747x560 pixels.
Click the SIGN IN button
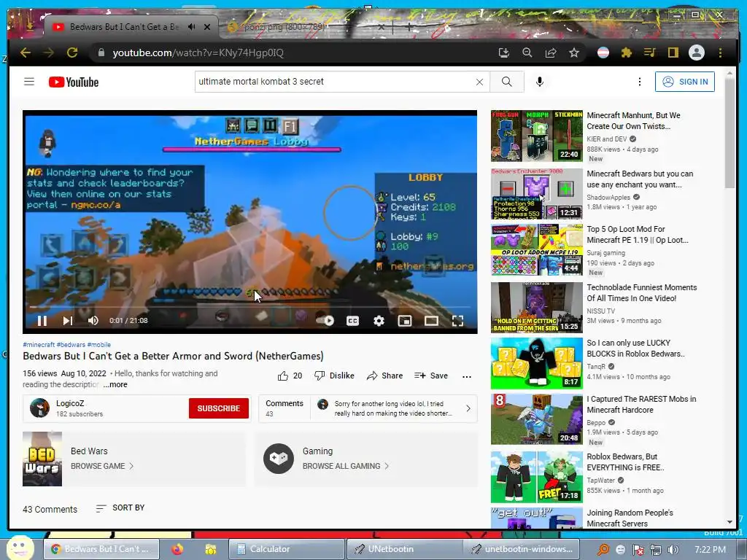tap(685, 82)
